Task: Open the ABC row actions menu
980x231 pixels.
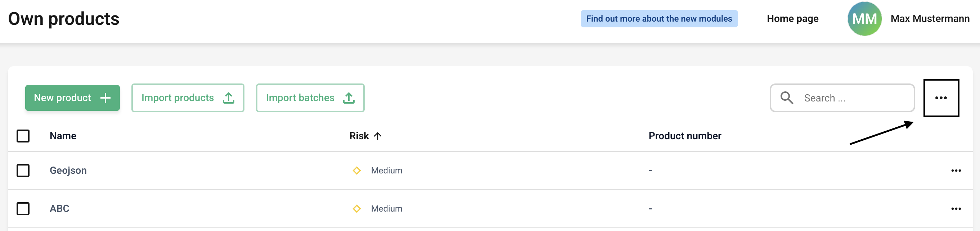Action: (x=956, y=209)
